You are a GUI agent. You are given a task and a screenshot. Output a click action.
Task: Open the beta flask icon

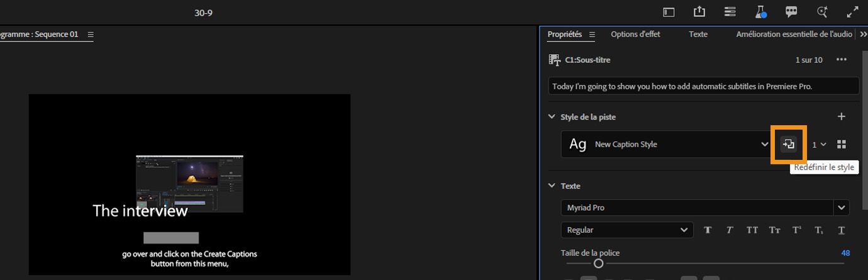coord(760,12)
